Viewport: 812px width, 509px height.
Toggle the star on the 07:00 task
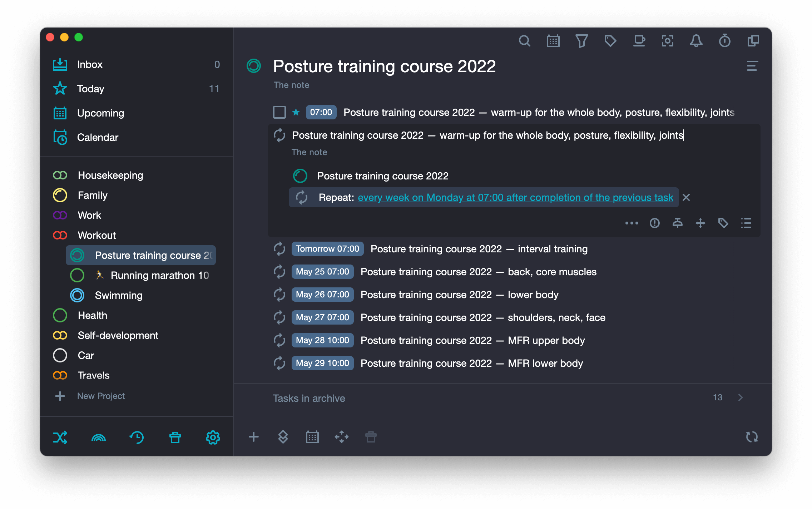(x=296, y=112)
